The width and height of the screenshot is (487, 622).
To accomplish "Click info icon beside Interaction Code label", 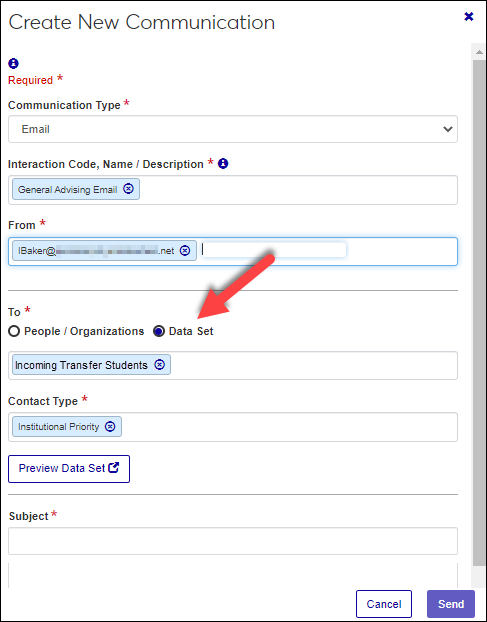I will pyautogui.click(x=223, y=163).
